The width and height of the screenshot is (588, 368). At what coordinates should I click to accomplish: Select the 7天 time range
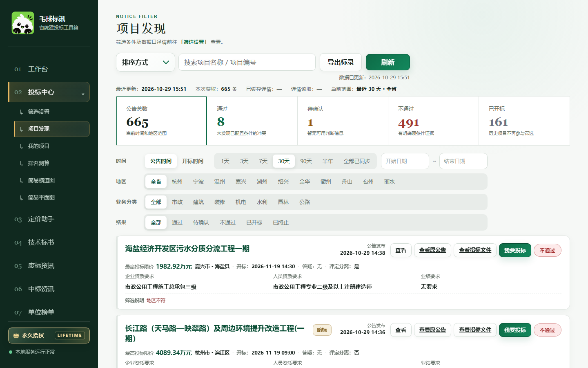pyautogui.click(x=263, y=161)
